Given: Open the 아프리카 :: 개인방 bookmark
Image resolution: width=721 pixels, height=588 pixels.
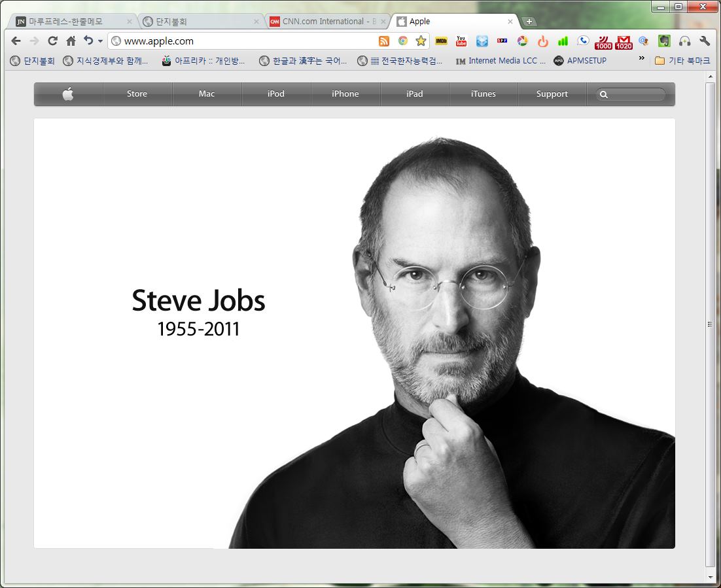Looking at the screenshot, I should 203,61.
